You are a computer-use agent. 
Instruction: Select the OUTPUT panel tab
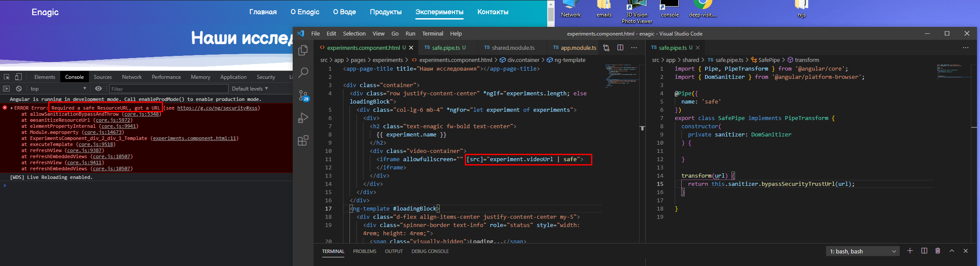[394, 251]
